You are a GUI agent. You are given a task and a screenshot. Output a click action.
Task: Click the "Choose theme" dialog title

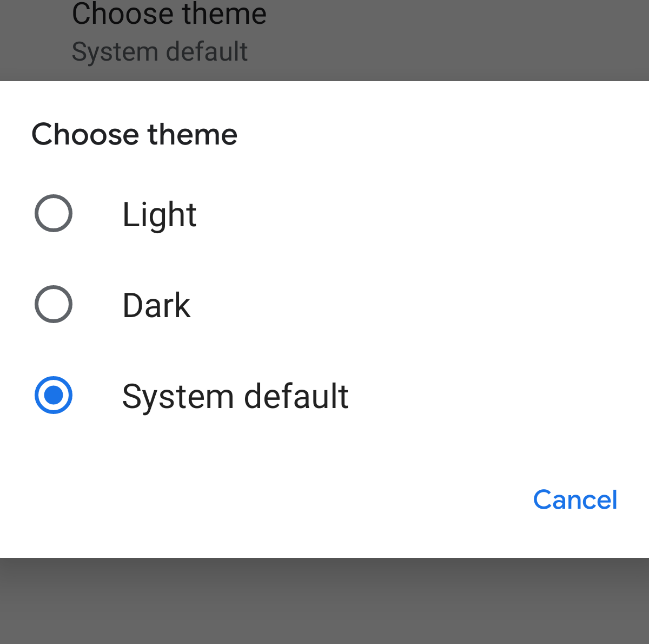[134, 134]
